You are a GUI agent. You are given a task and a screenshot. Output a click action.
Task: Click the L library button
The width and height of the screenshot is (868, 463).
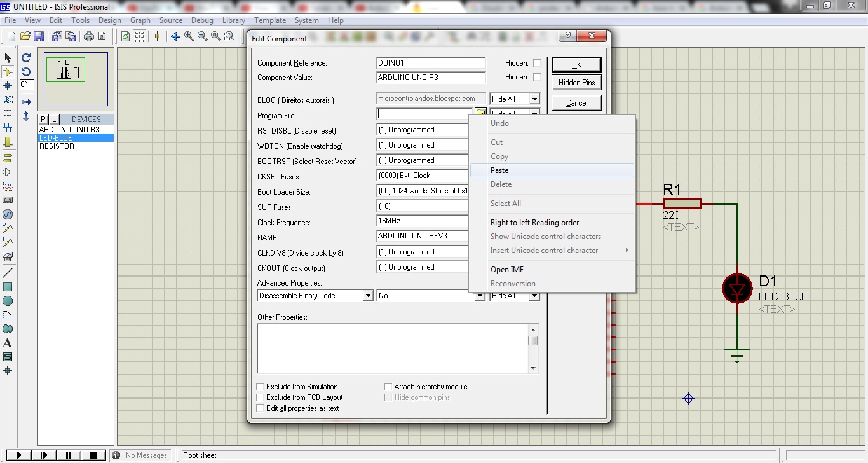point(54,120)
